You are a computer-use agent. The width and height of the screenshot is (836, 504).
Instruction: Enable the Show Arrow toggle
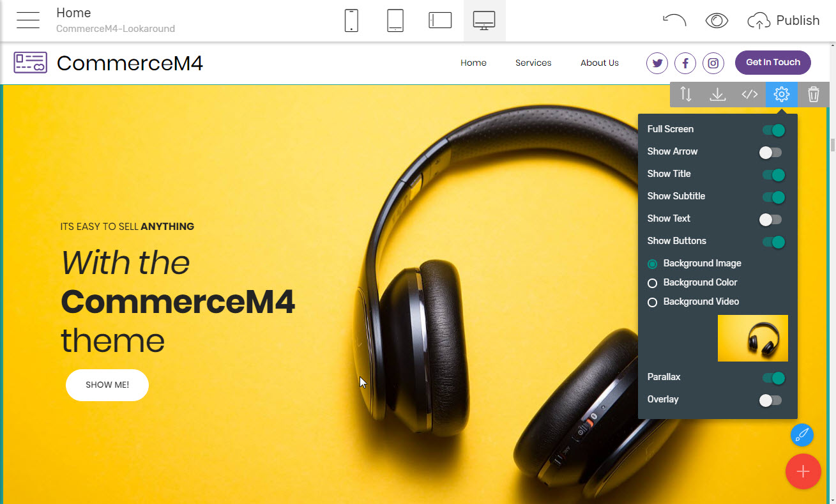click(770, 153)
